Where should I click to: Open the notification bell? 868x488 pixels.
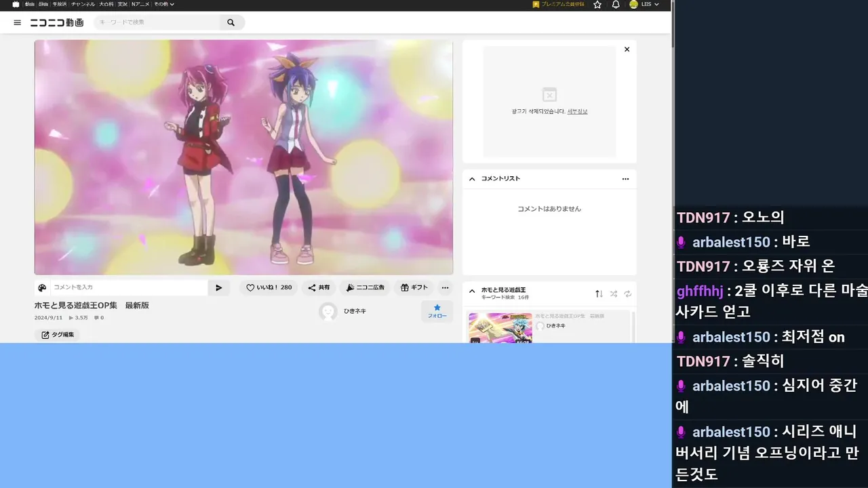pos(616,4)
